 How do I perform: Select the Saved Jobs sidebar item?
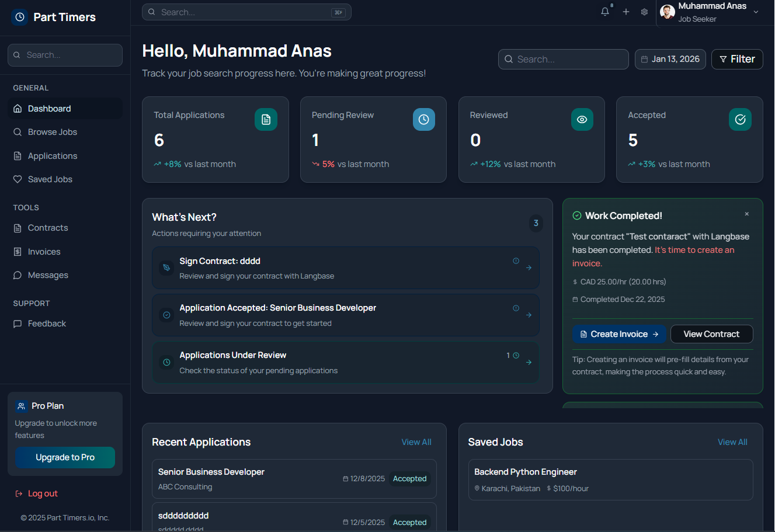[x=49, y=179]
